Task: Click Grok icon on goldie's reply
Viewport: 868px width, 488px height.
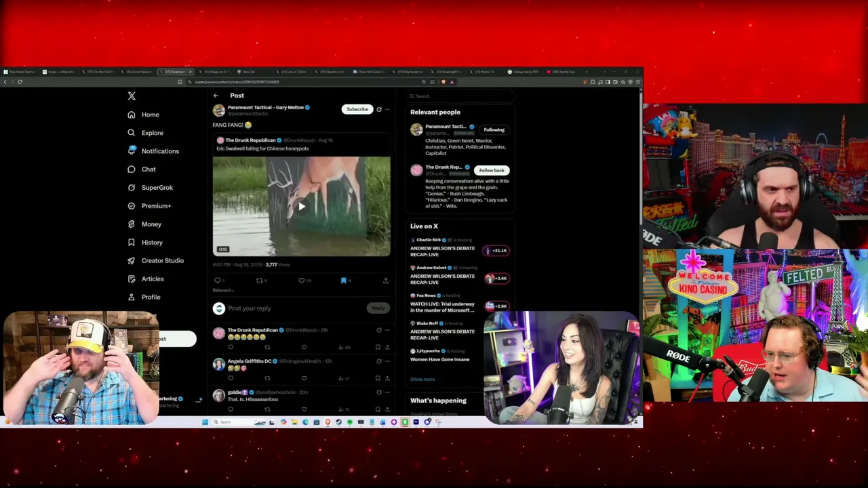Action: [379, 392]
